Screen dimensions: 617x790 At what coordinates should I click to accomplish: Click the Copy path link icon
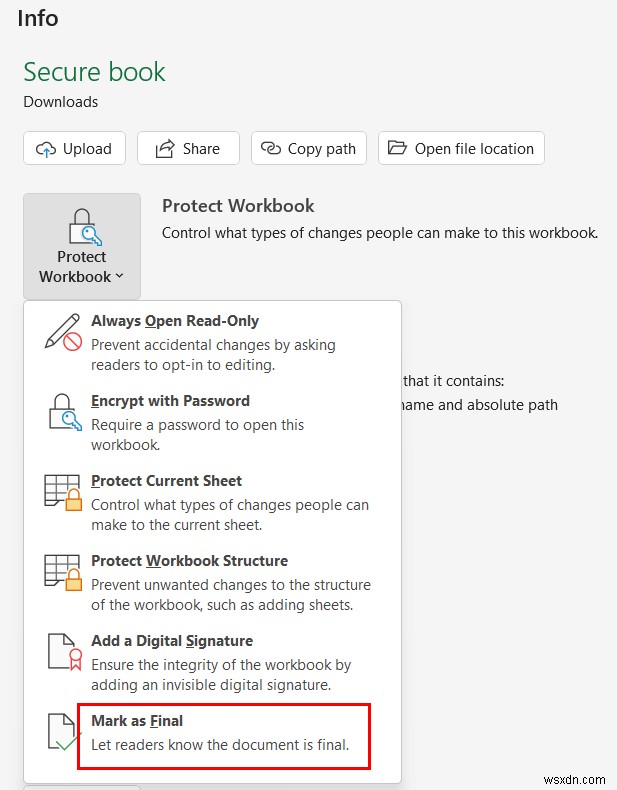click(x=271, y=149)
